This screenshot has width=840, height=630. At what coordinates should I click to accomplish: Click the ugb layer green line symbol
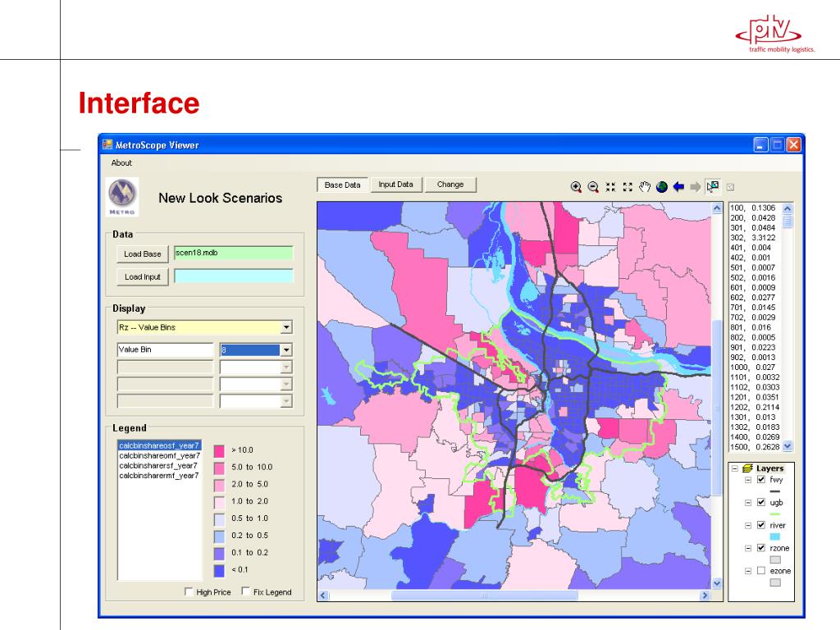pos(774,514)
